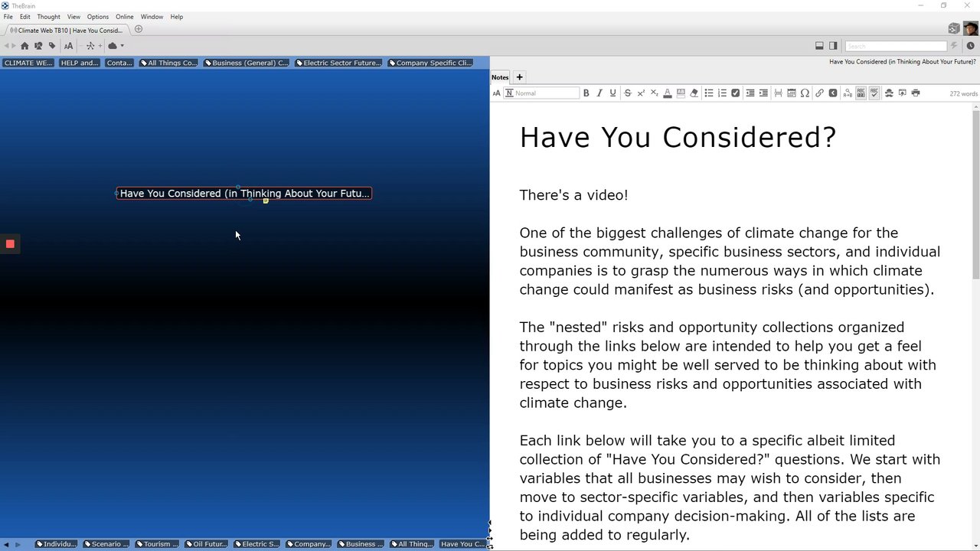Open the Company Specific Cli... pinned tag
Viewport: 980px width, 551px height.
[430, 63]
